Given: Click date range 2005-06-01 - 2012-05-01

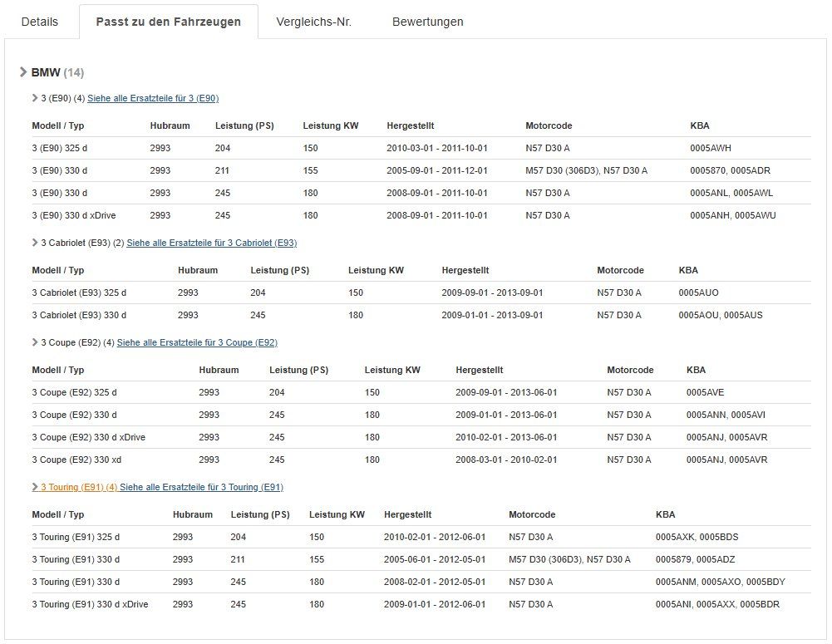Looking at the screenshot, I should click(x=435, y=559).
